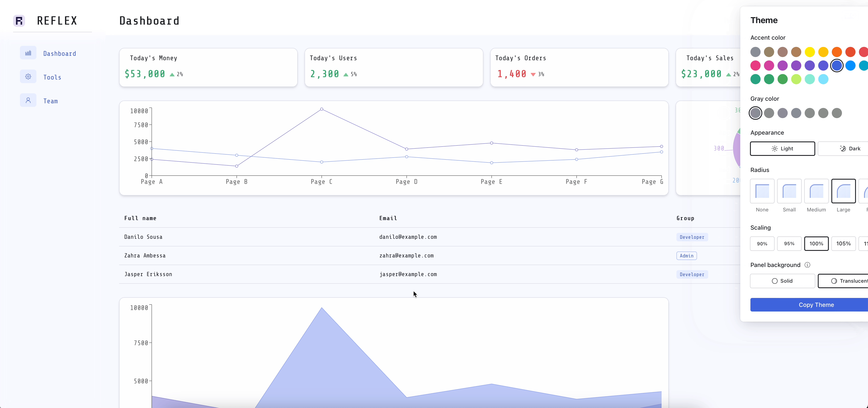This screenshot has height=408, width=868.
Task: Click the Team person sidebar icon
Action: click(x=28, y=101)
